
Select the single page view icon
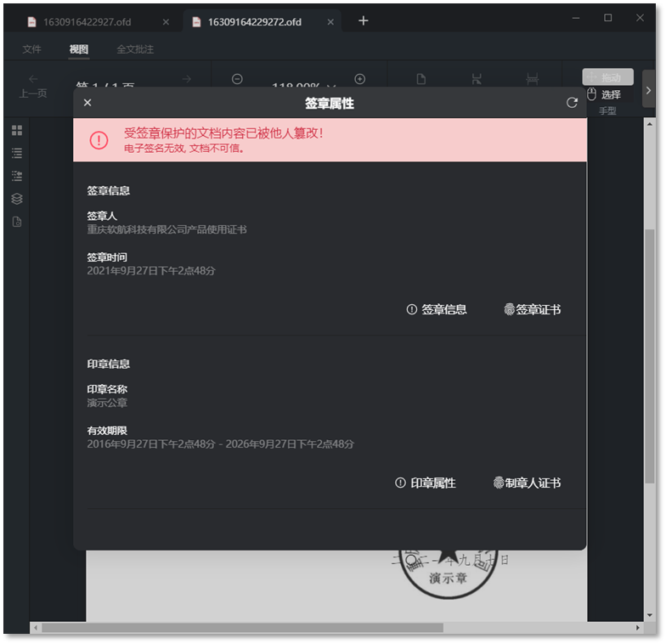coord(421,80)
